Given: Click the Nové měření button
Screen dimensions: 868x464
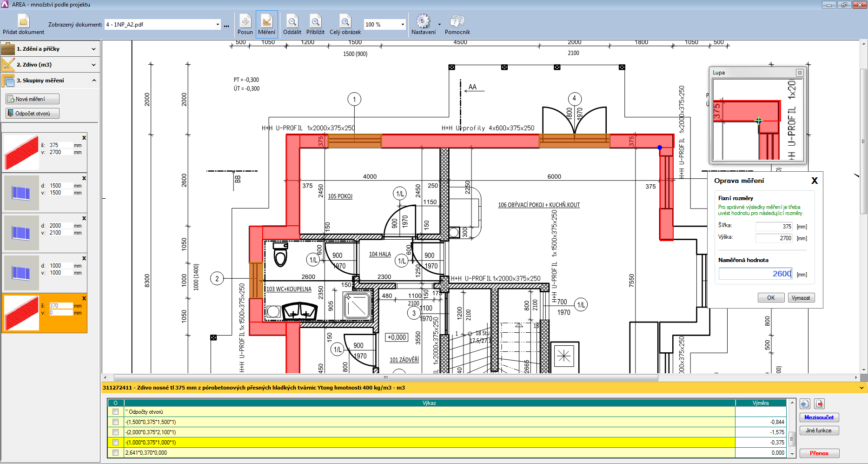Looking at the screenshot, I should click(x=33, y=99).
